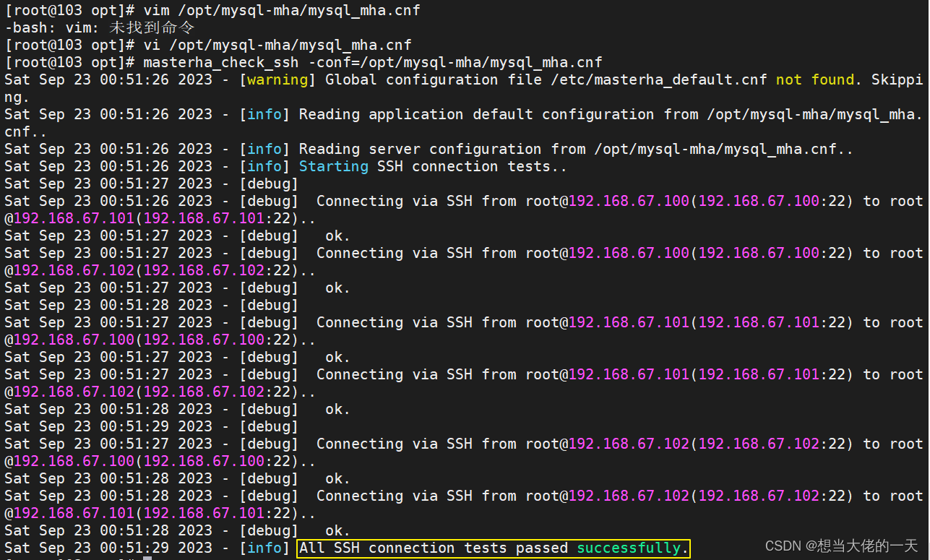Click source "root@192.168.67.102" of connection to 192.168.67.100
Screen dimensions: 930x560
(608, 444)
